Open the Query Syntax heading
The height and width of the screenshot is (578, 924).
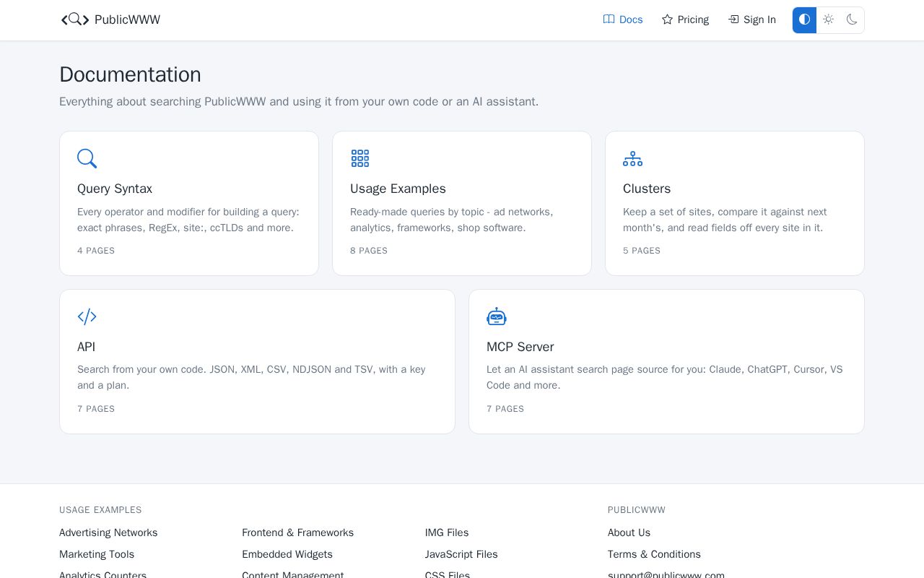(115, 189)
